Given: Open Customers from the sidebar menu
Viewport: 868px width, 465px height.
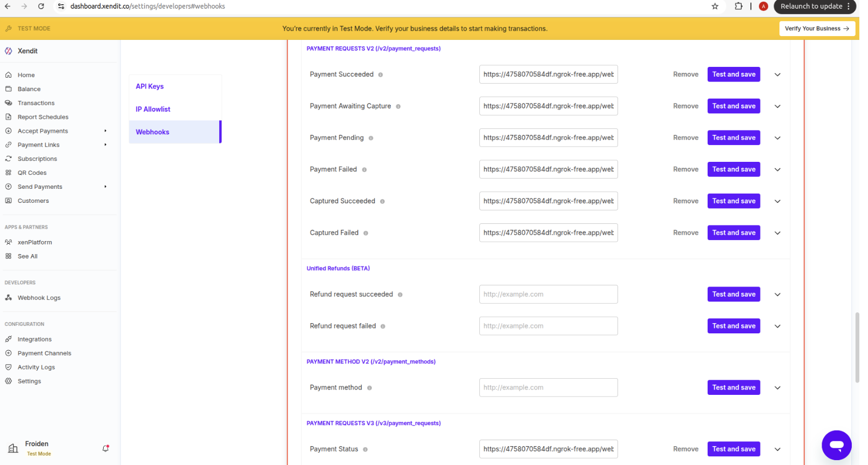Looking at the screenshot, I should tap(33, 201).
